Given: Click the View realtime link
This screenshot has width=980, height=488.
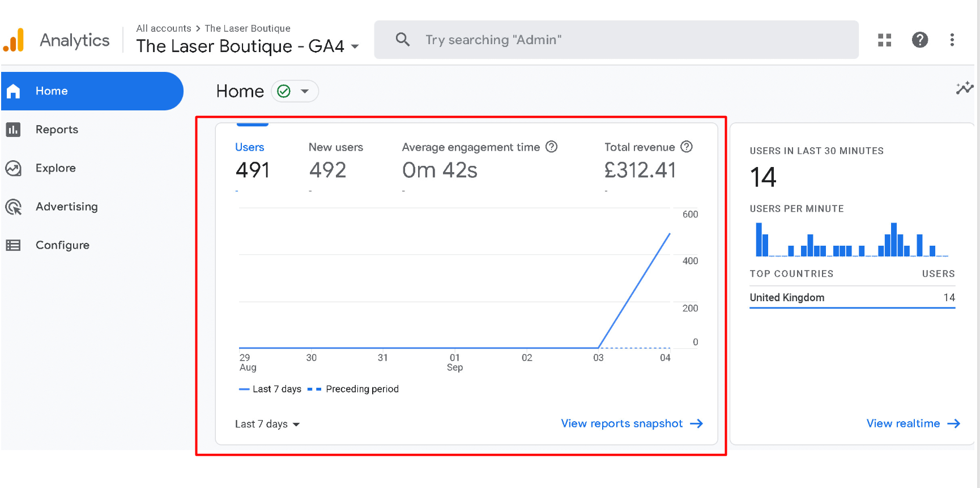Looking at the screenshot, I should [913, 423].
